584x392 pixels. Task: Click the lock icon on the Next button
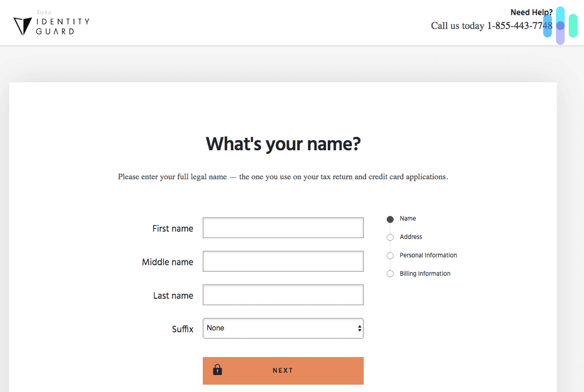(x=217, y=370)
